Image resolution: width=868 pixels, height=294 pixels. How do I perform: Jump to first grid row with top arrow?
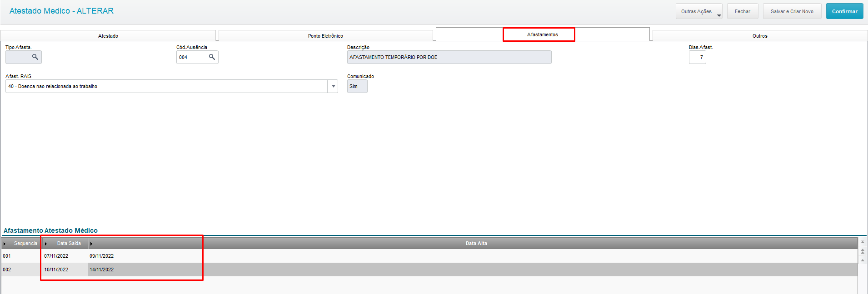pyautogui.click(x=863, y=242)
